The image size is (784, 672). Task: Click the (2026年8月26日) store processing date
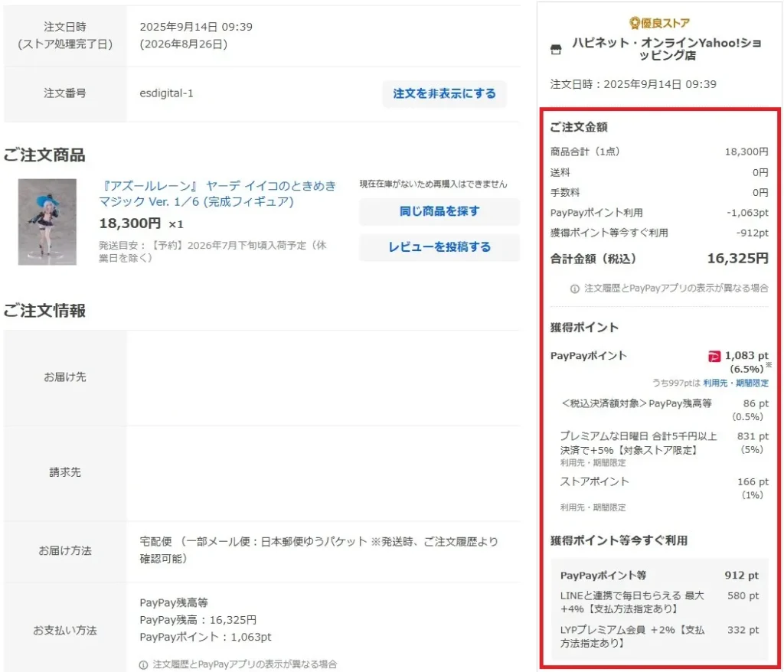[x=184, y=44]
